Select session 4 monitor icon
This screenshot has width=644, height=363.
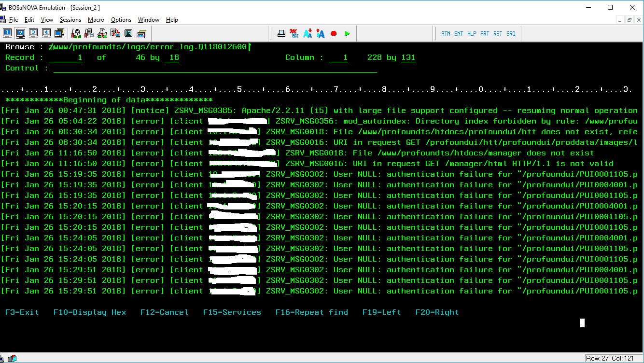pyautogui.click(x=46, y=33)
